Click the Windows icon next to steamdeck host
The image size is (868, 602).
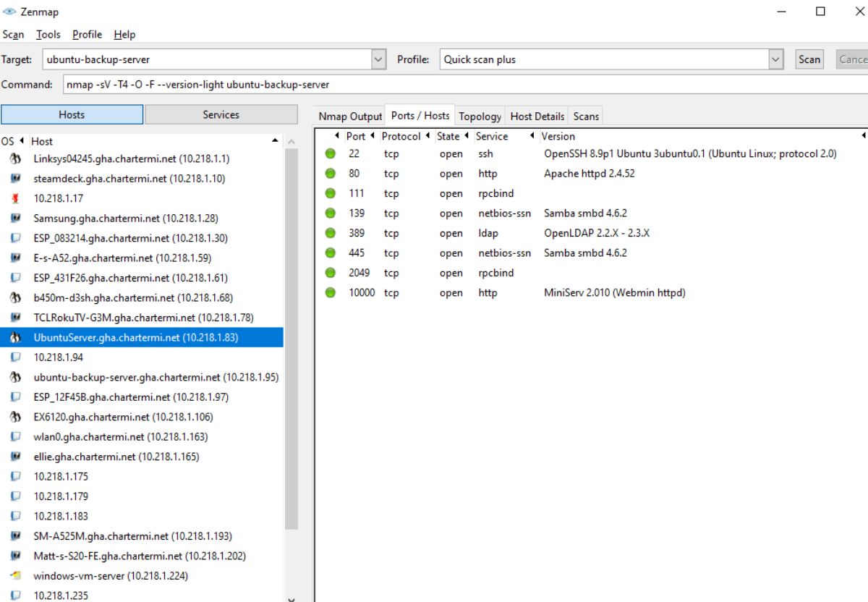click(x=16, y=179)
